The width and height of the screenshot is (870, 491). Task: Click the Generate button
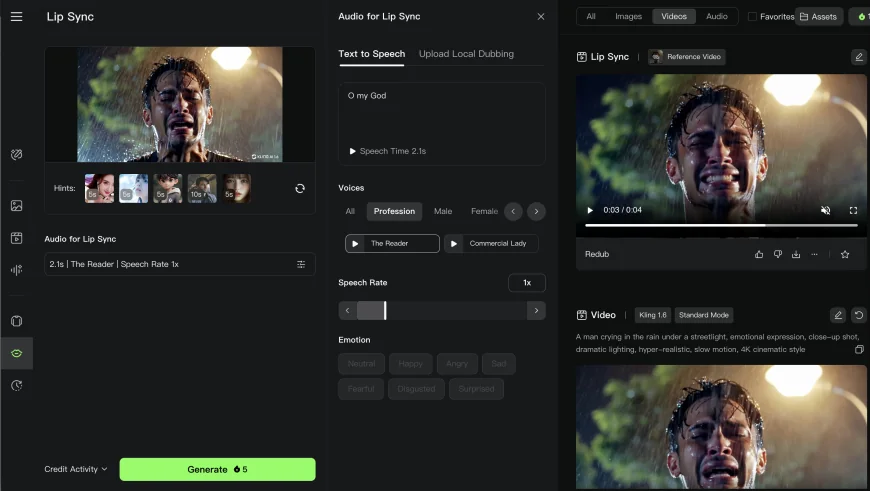(218, 469)
